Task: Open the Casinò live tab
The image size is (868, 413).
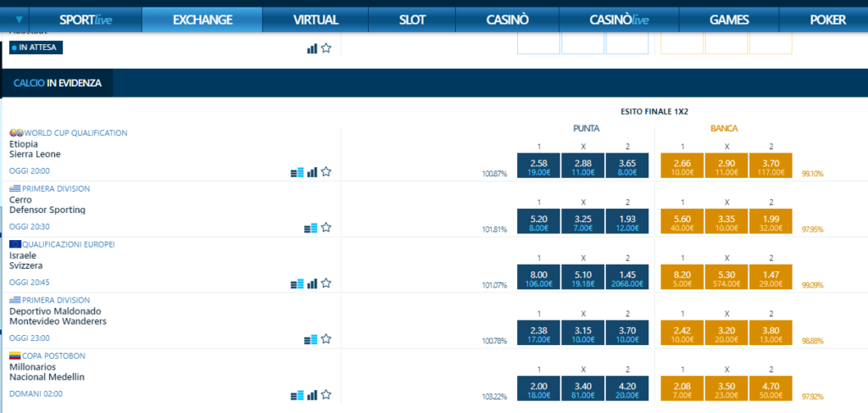Action: pos(619,20)
